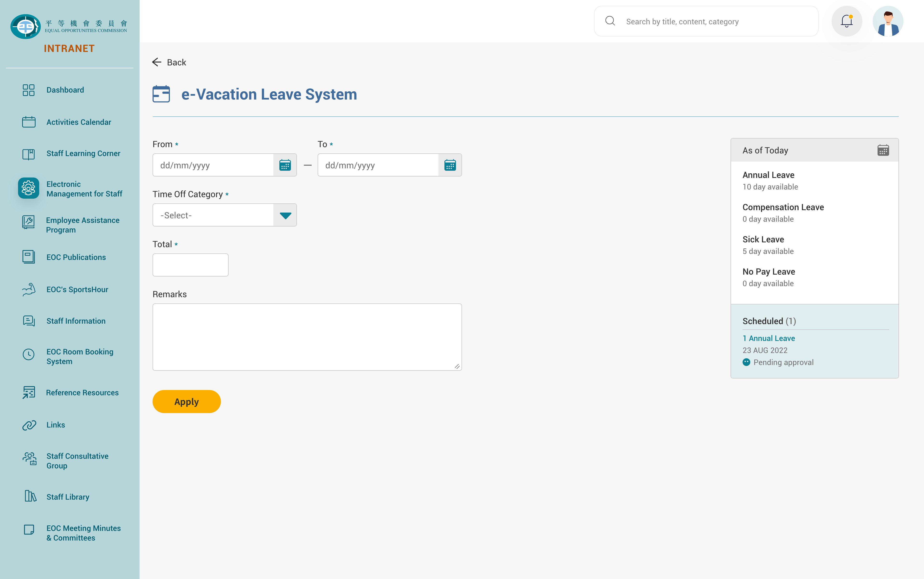Expand the Time Off Category dropdown arrow
The width and height of the screenshot is (924, 579).
click(285, 215)
